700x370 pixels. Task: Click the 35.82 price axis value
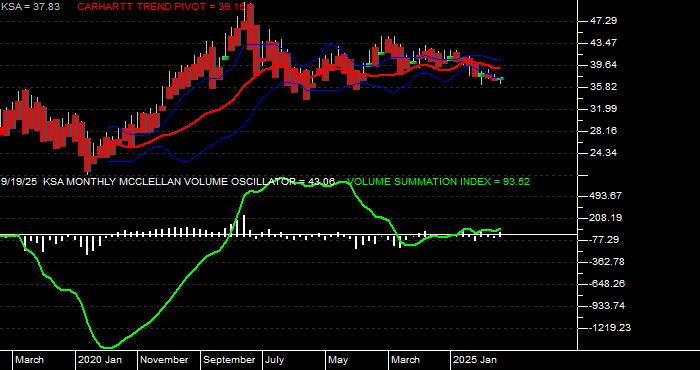(603, 87)
